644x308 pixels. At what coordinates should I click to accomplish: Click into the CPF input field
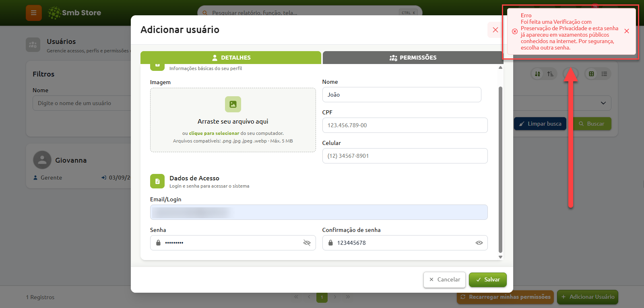405,125
